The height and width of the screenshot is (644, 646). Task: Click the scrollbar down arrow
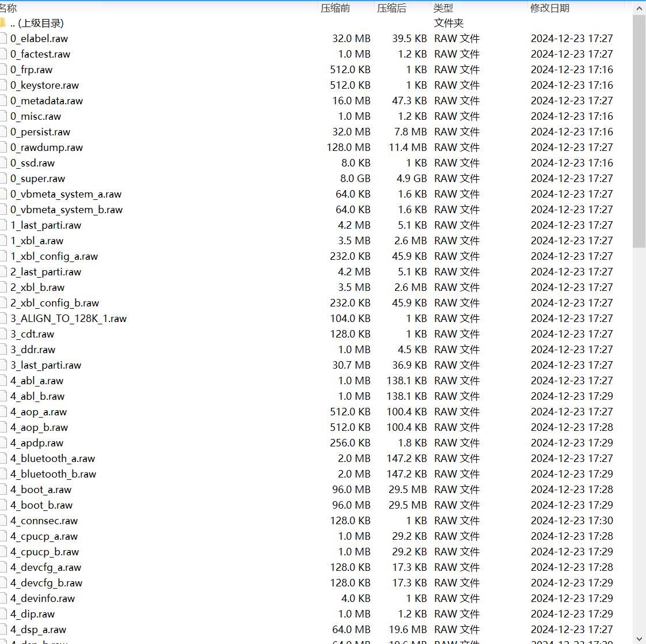tap(639, 638)
